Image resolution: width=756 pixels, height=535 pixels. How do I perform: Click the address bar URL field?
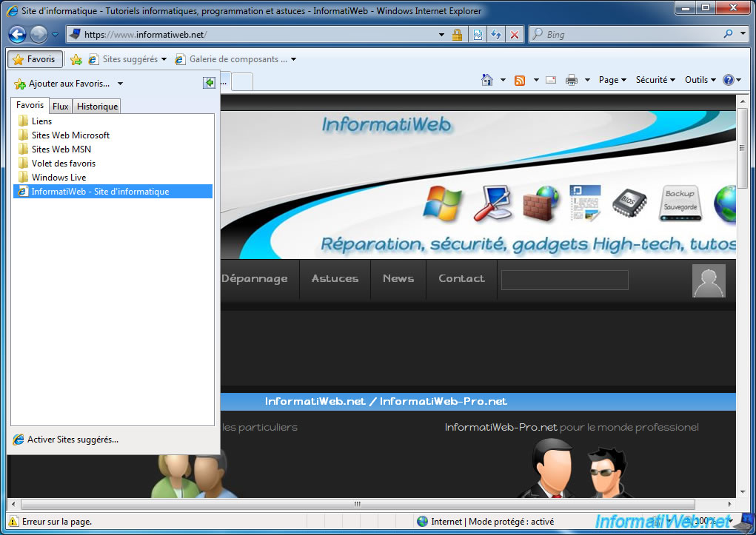pyautogui.click(x=251, y=35)
